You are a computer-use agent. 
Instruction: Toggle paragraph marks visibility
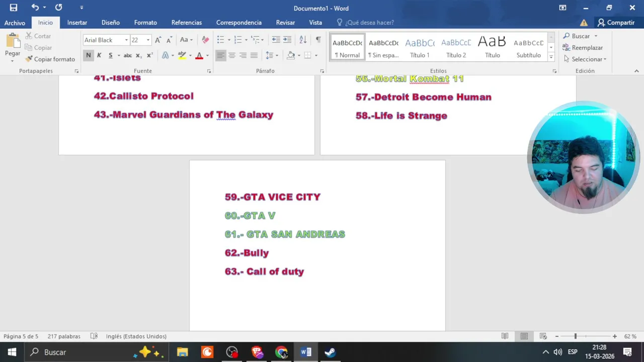(x=318, y=40)
